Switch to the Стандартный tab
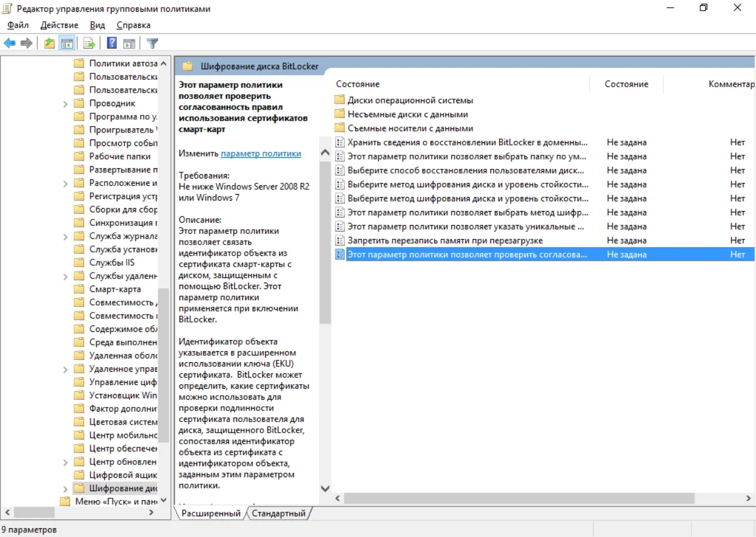756x537 pixels. [x=279, y=513]
